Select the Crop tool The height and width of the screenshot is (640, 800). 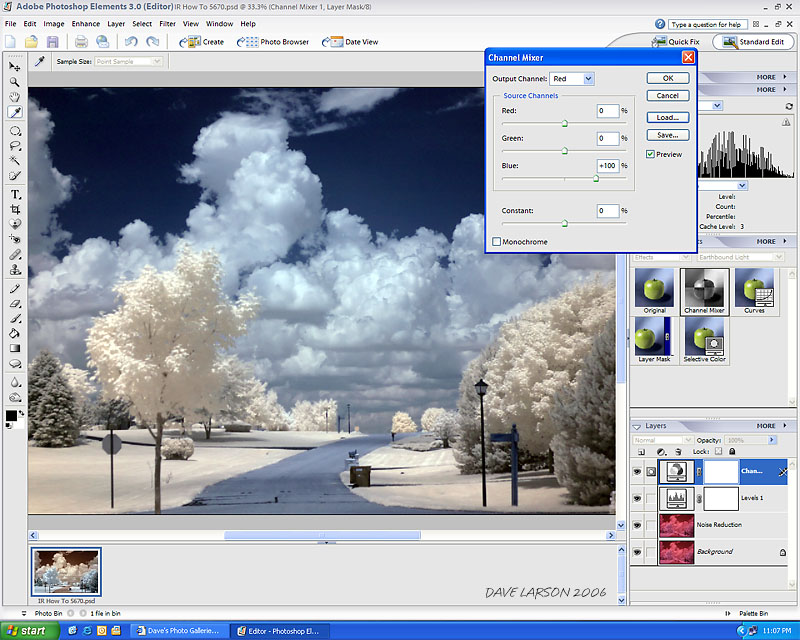(x=15, y=209)
